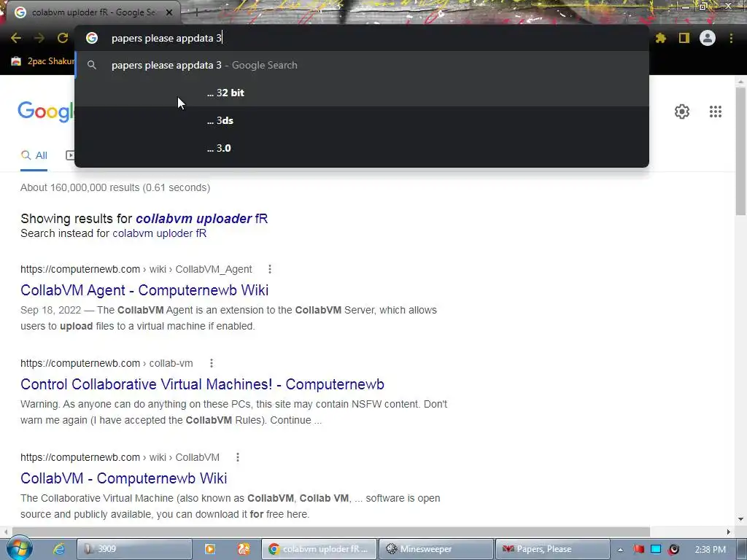Switch to the Papers, Please taskbar button
This screenshot has height=560, width=747.
click(x=553, y=549)
